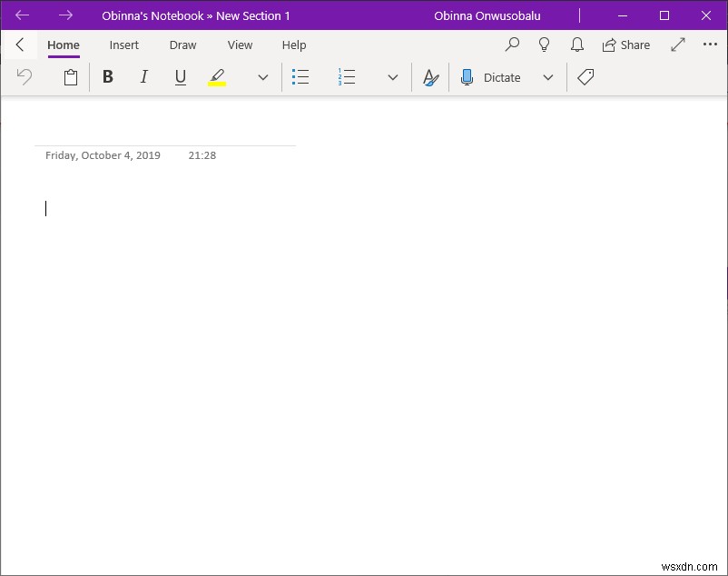Click the Paste clipboard icon

point(71,77)
